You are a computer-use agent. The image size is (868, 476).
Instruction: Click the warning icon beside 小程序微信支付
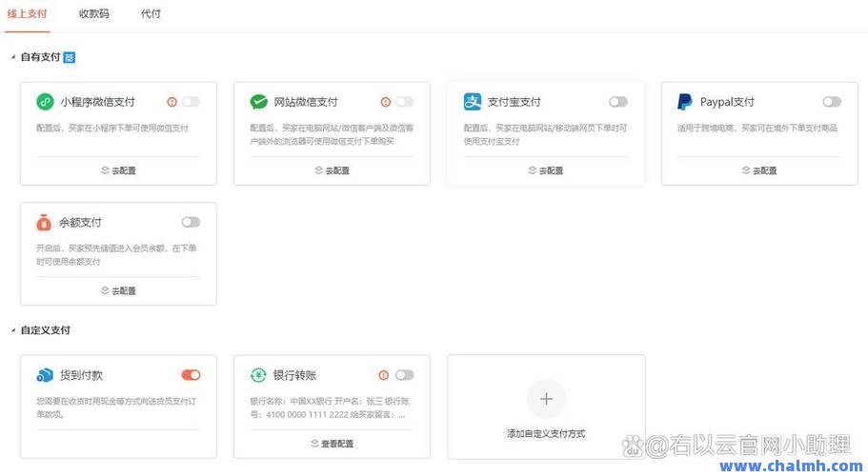pos(172,102)
